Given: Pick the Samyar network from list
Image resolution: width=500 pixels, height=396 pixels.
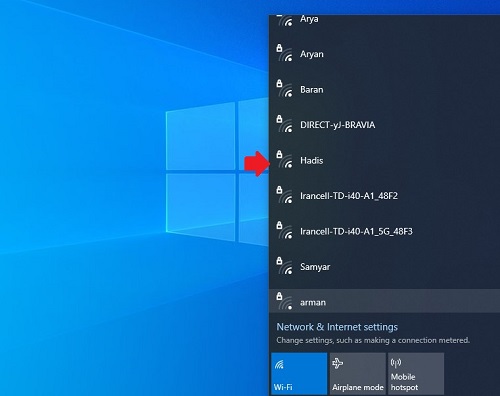Looking at the screenshot, I should coord(384,267).
